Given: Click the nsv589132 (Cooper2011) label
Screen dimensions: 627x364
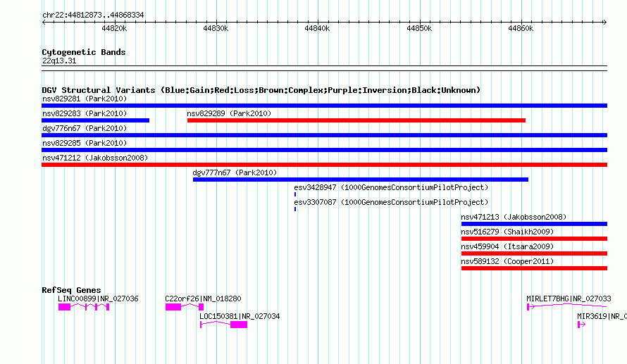Looking at the screenshot, I should pos(507,261).
